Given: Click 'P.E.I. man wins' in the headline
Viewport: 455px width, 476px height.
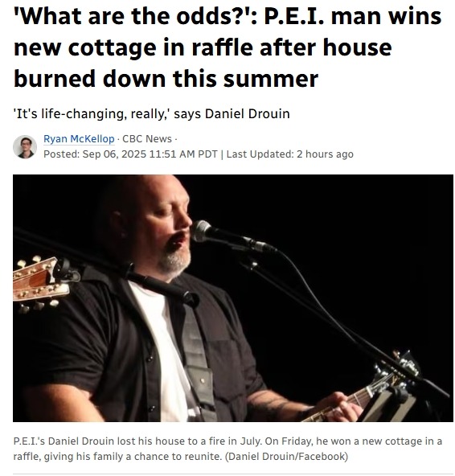Looking at the screenshot, I should (x=353, y=16).
